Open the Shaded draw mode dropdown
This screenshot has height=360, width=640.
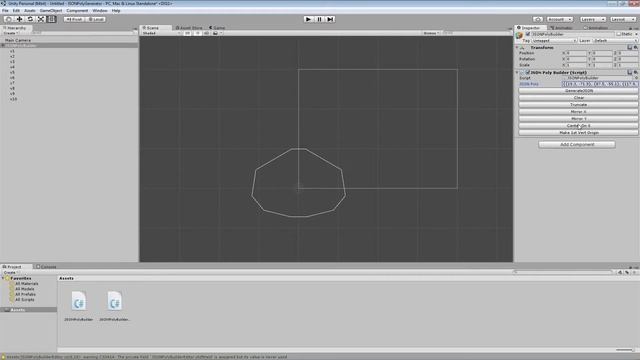click(x=161, y=33)
